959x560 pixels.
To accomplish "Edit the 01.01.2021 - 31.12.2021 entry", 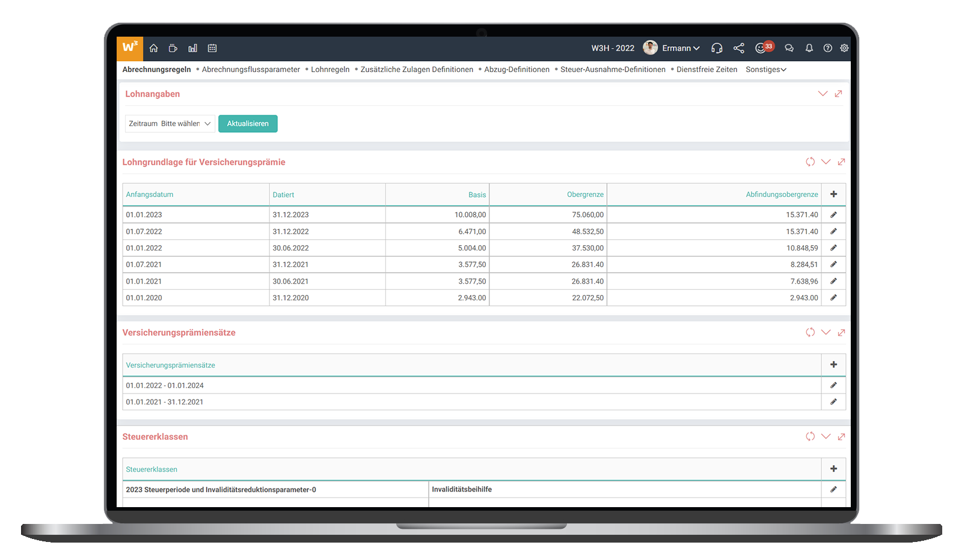I will click(833, 402).
